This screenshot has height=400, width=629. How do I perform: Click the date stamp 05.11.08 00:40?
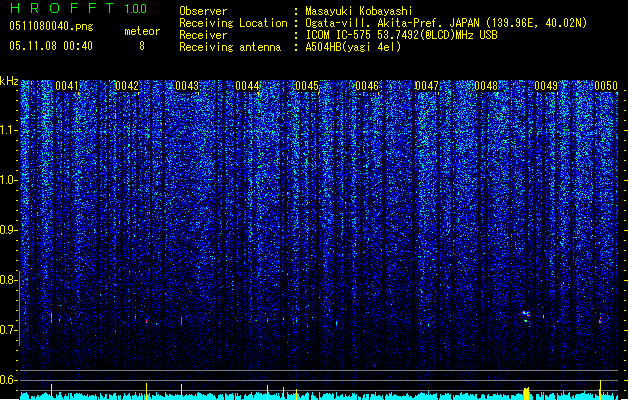(51, 46)
